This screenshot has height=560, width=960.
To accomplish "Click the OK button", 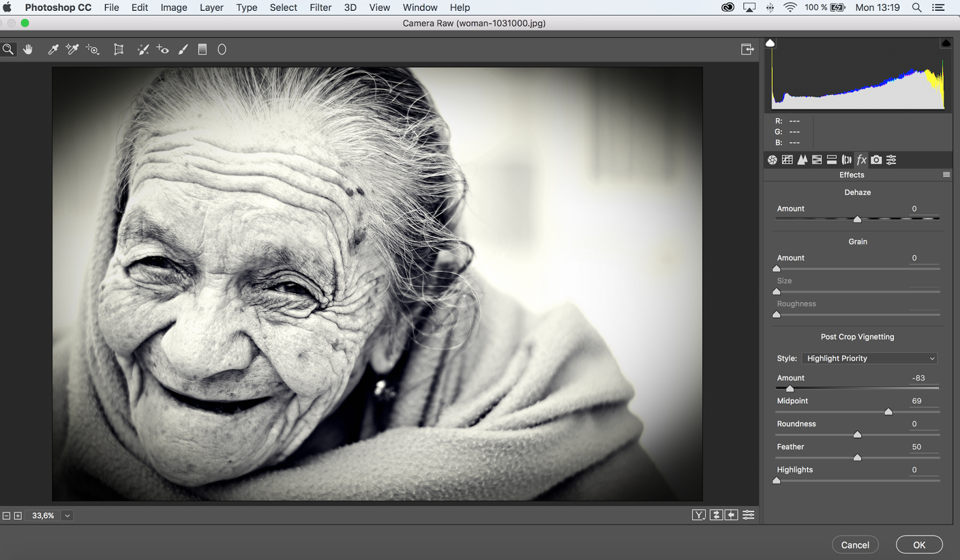I will coord(919,544).
